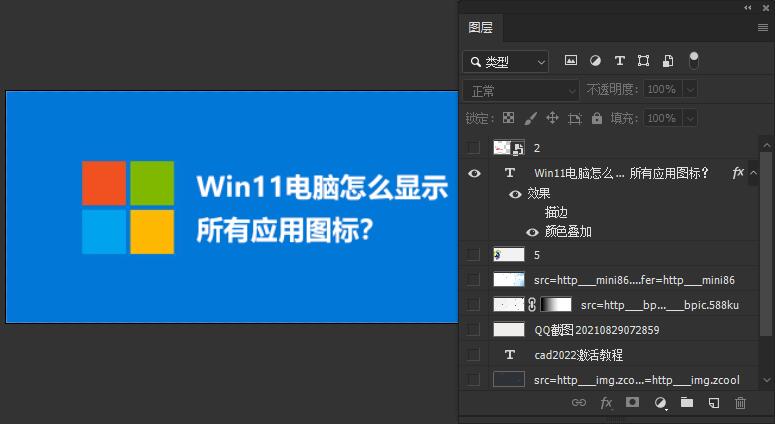Create new group folder icon
The height and width of the screenshot is (424, 775).
pyautogui.click(x=687, y=402)
